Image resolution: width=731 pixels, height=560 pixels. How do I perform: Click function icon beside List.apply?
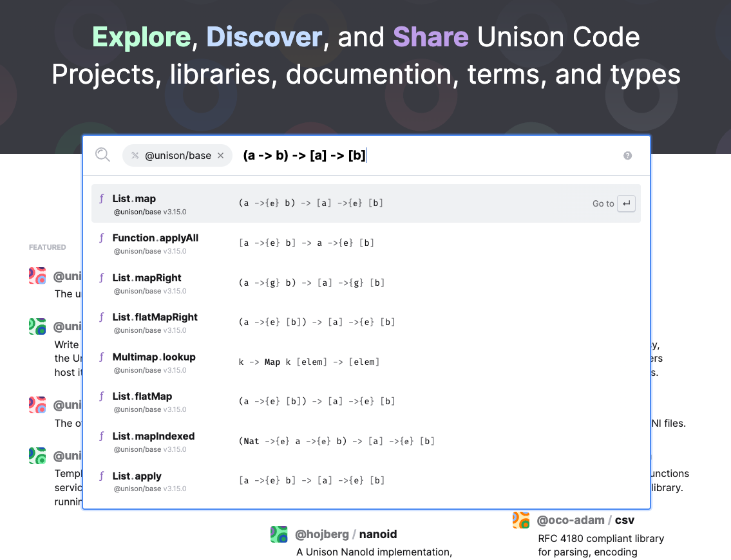102,476
